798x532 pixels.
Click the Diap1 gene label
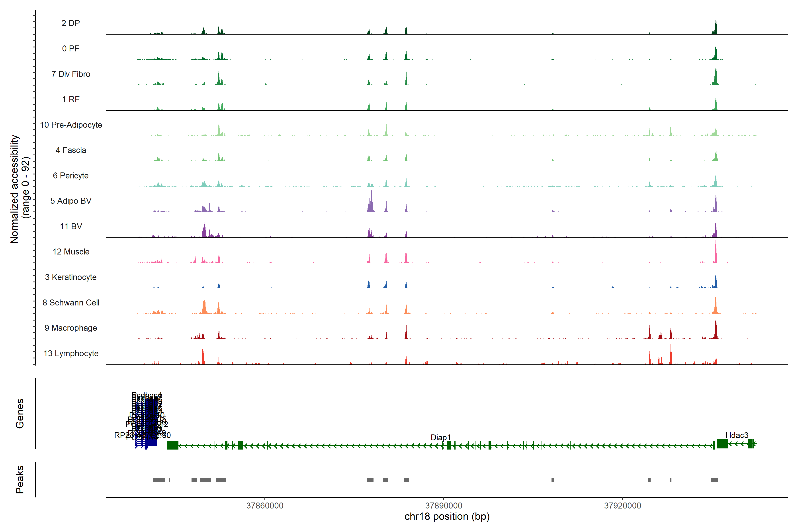440,437
